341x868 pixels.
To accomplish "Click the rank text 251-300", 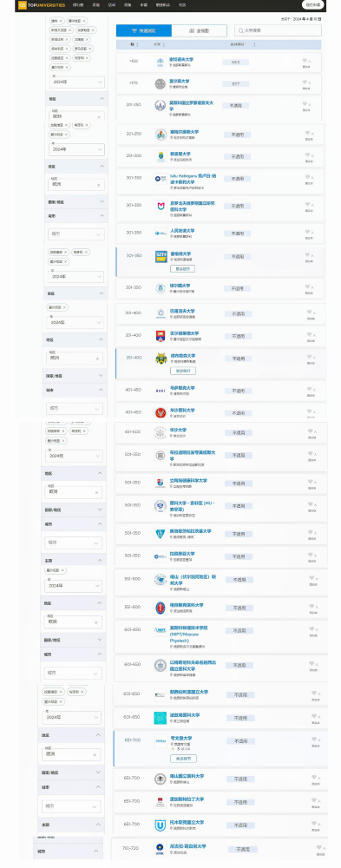I will pyautogui.click(x=133, y=156).
